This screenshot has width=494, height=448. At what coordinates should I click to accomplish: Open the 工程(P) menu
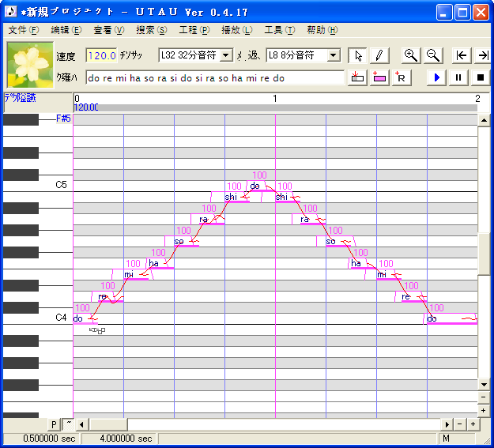pos(194,30)
